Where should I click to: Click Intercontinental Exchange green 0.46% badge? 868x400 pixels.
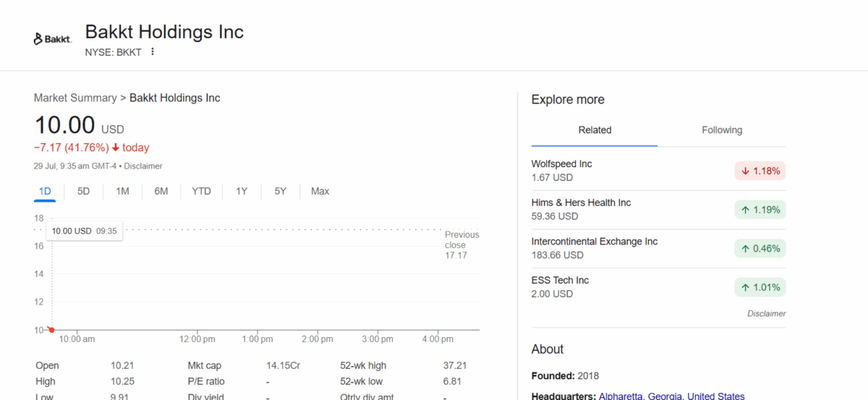[x=759, y=248]
